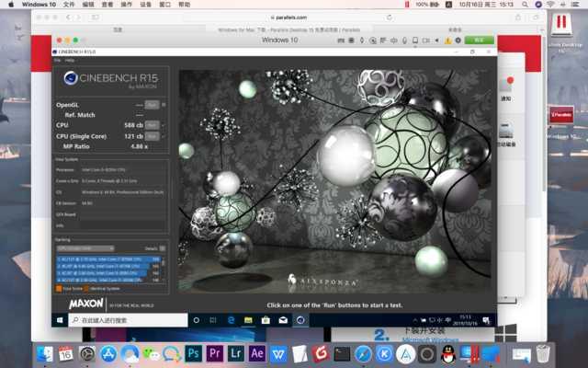Launch Edge from Windows taskbar
This screenshot has width=588, height=368.
coord(231,320)
